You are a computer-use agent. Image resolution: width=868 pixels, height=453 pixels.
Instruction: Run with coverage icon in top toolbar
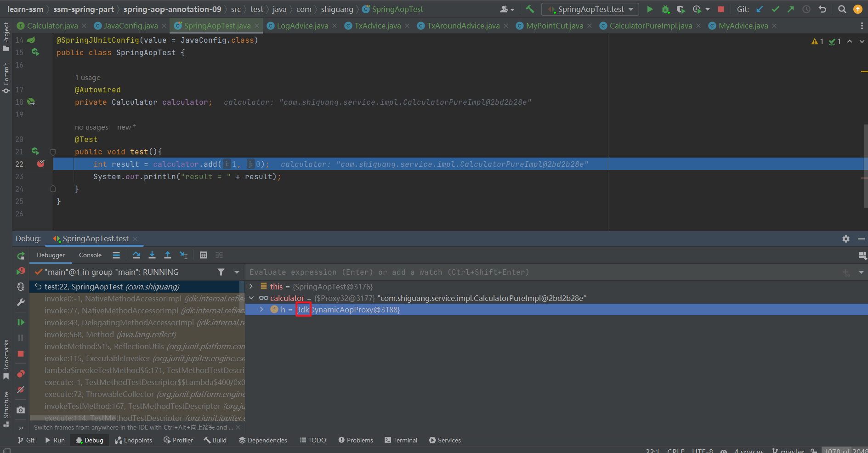(681, 9)
